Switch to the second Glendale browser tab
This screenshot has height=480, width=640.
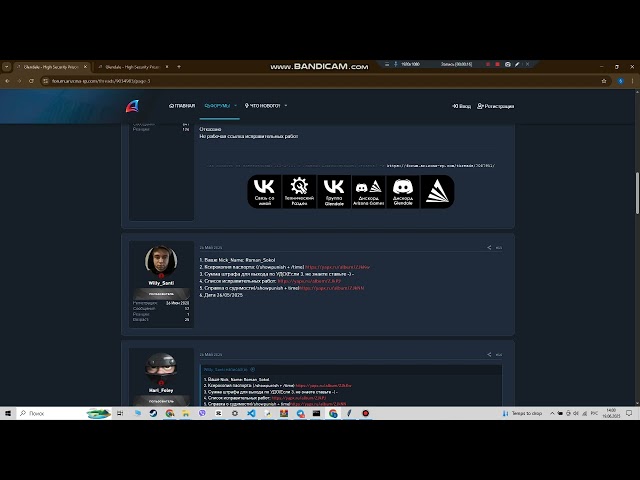coord(132,67)
